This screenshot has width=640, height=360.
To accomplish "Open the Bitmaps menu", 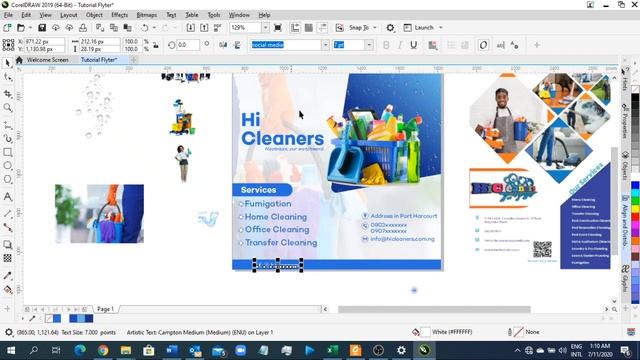I will pos(147,15).
